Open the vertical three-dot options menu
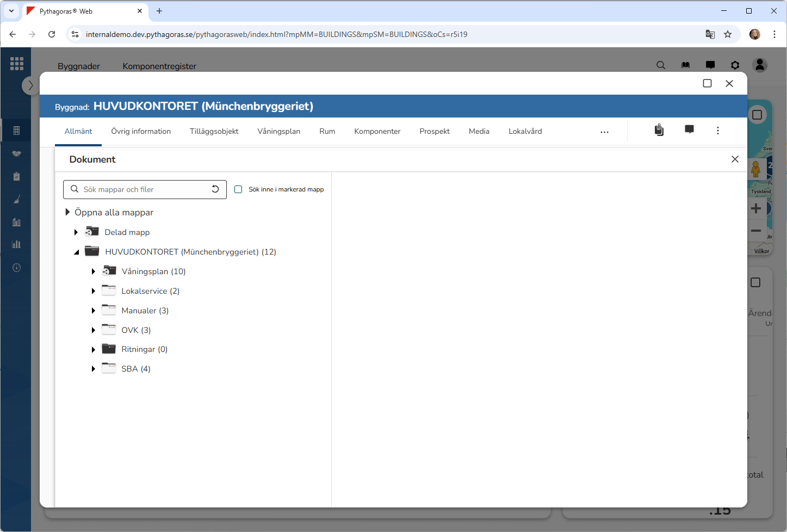Screen dimensions: 787x532 pos(718,131)
